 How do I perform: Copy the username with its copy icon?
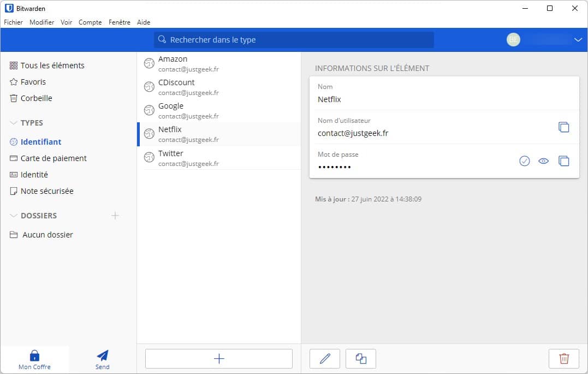tap(563, 127)
